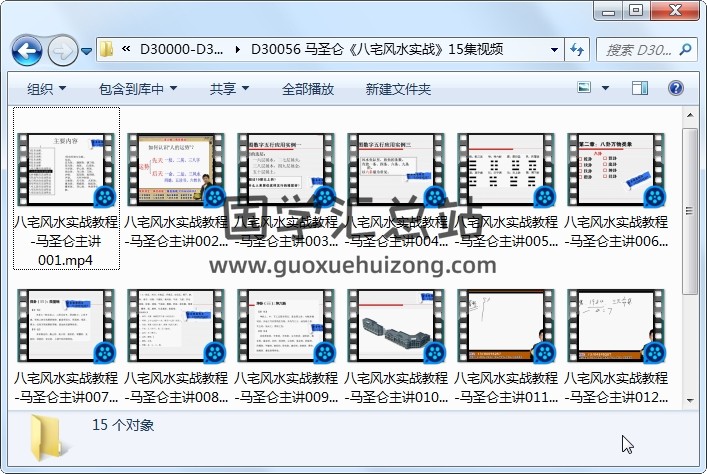Click the scrollbar up arrow
The height and width of the screenshot is (474, 707).
pyautogui.click(x=690, y=115)
